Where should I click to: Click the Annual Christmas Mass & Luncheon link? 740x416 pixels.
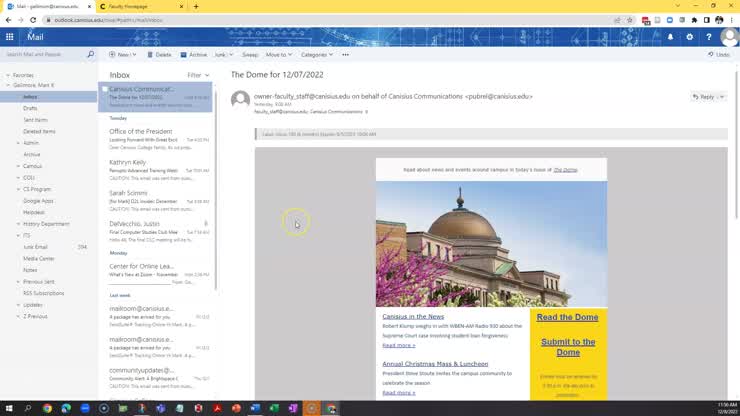pos(435,364)
